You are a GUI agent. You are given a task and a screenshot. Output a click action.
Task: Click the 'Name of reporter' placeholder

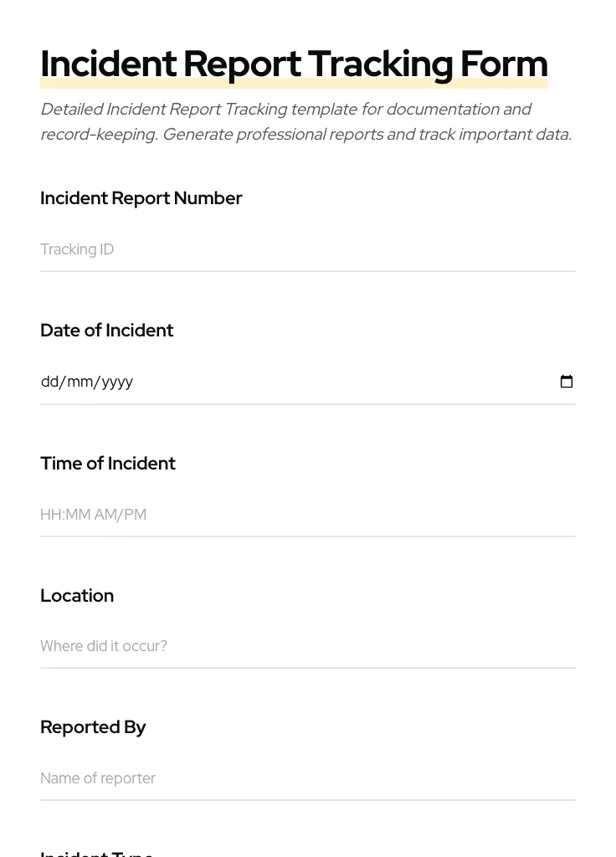(98, 777)
